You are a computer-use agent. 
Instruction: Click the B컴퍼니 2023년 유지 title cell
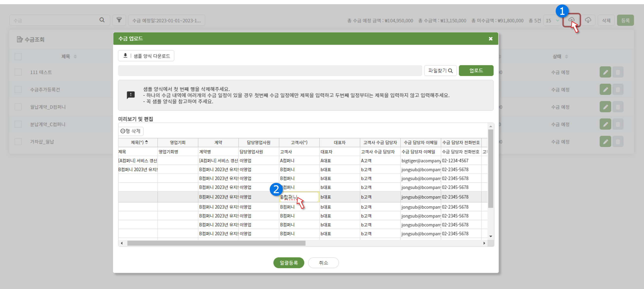(x=138, y=170)
